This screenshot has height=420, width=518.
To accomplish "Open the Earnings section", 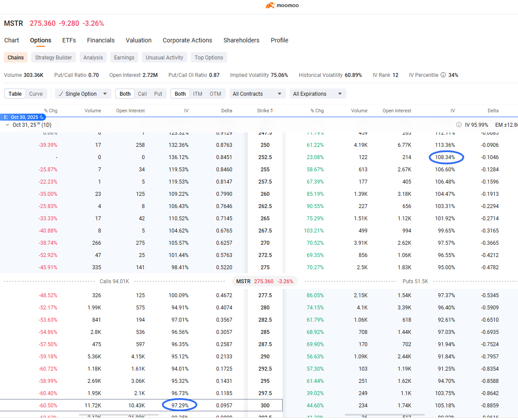I will tap(124, 57).
